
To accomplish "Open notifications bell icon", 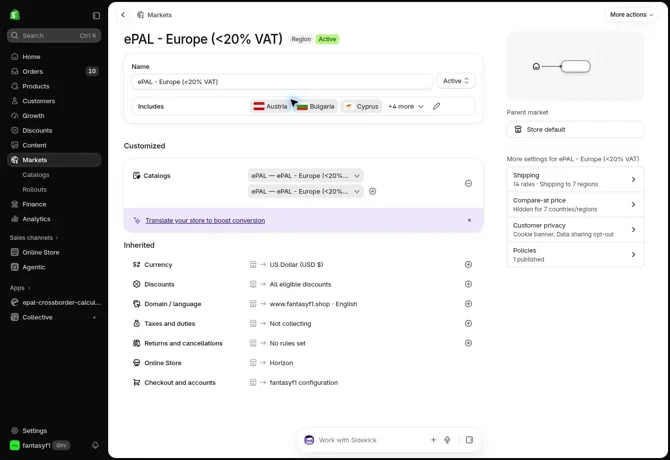I will coord(95,445).
